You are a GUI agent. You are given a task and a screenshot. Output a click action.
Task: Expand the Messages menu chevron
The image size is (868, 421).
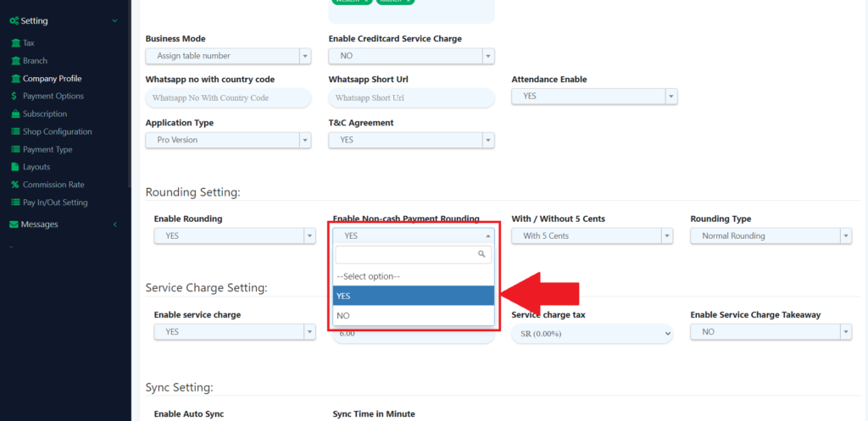click(114, 224)
